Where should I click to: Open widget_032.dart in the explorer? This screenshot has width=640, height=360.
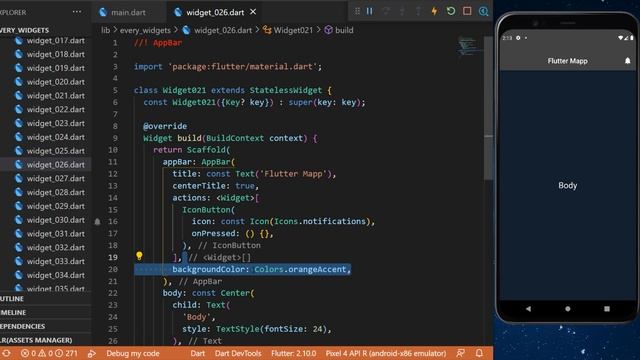pyautogui.click(x=56, y=247)
